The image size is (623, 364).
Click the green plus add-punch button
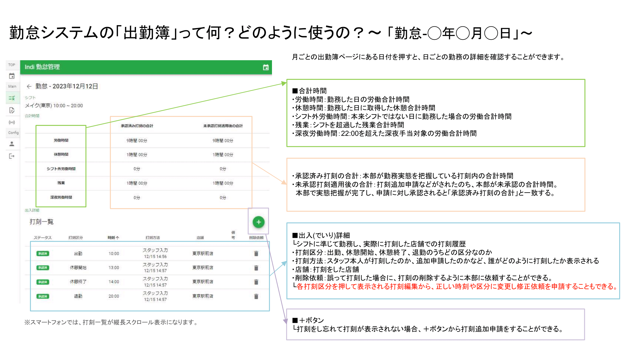pyautogui.click(x=258, y=222)
